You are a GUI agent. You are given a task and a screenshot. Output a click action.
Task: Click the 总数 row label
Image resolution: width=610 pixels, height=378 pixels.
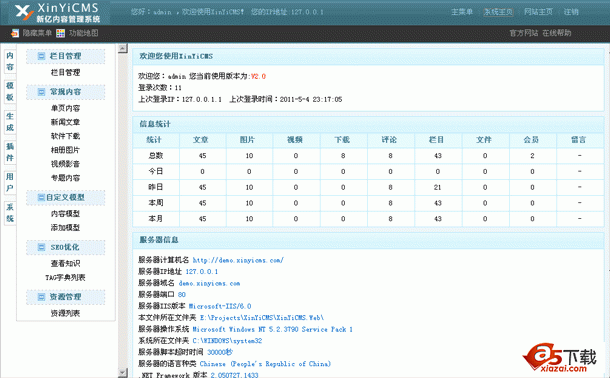[x=156, y=156]
